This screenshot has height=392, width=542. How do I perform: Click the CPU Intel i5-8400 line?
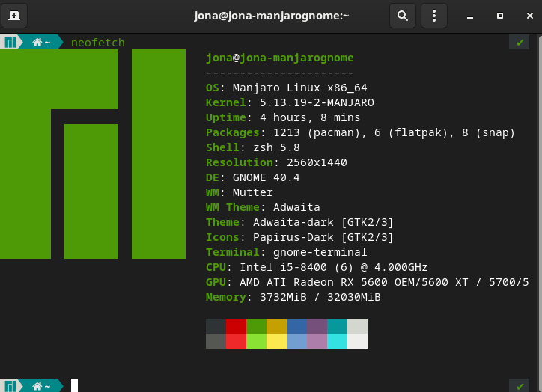(x=317, y=267)
